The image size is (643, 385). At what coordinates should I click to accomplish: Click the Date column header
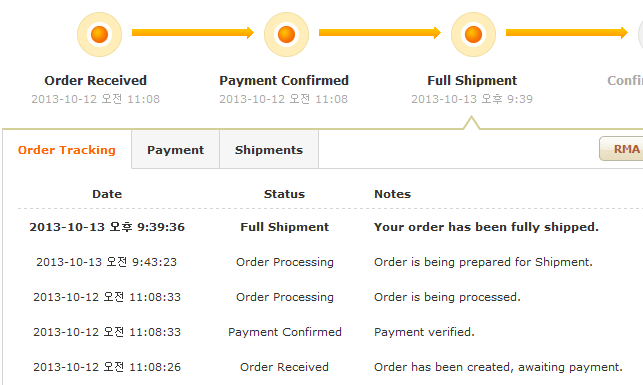point(107,194)
